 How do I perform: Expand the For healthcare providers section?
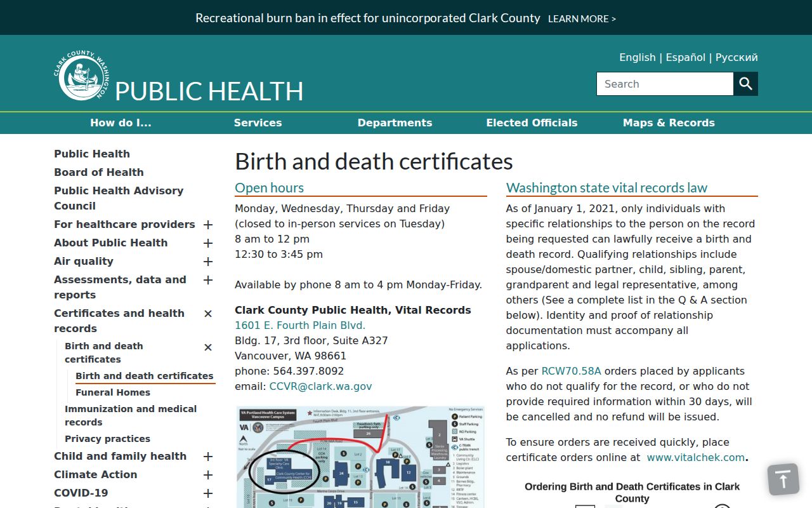[x=207, y=225]
